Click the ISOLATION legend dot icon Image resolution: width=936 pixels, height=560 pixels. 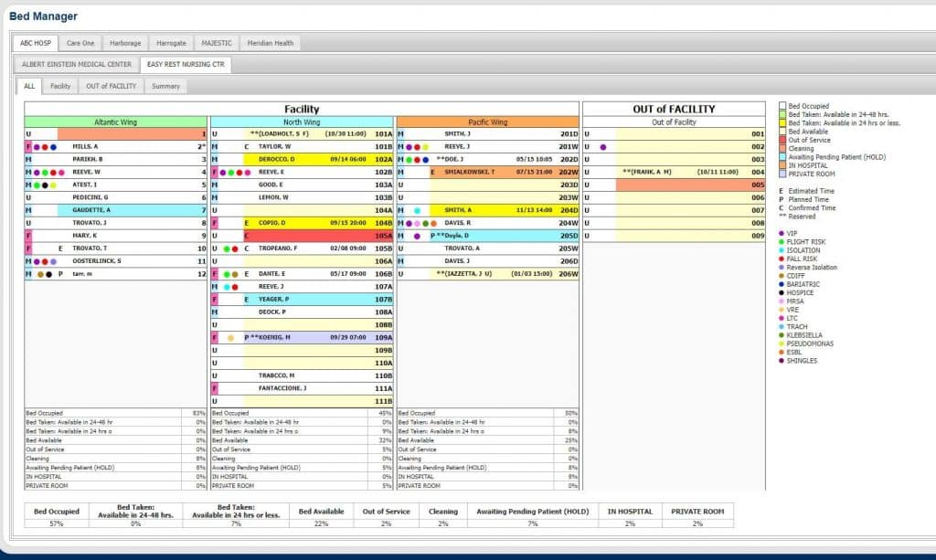(781, 250)
